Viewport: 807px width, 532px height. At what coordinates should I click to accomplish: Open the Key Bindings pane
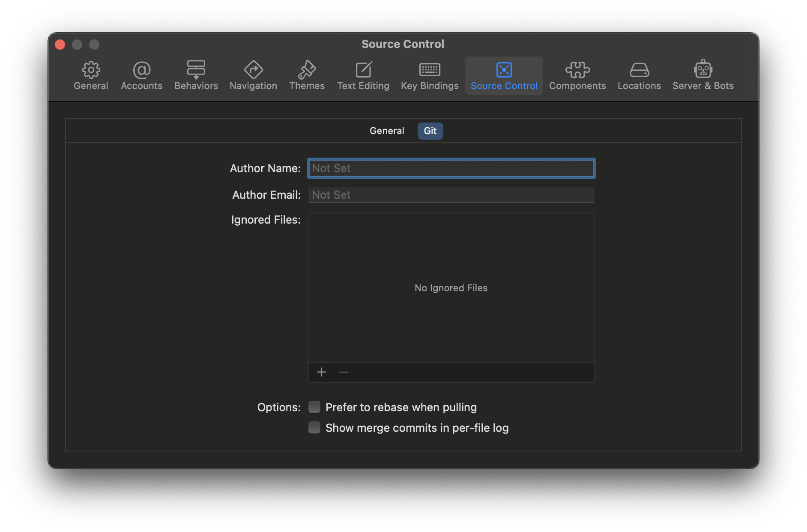[430, 75]
